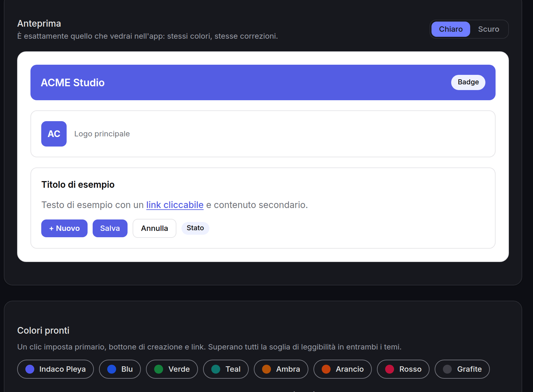Click the ACME Studio header title

pyautogui.click(x=73, y=83)
